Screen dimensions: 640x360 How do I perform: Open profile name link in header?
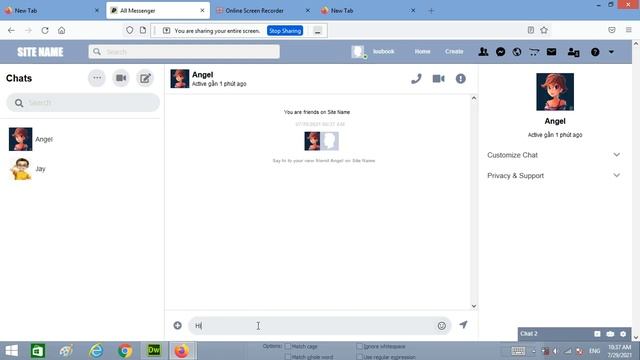coord(383,51)
